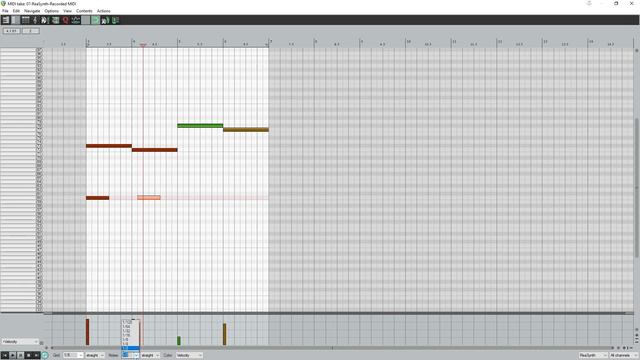Click the key signature clef toolbar icon
Viewport: 640px width, 360px height.
click(35, 20)
